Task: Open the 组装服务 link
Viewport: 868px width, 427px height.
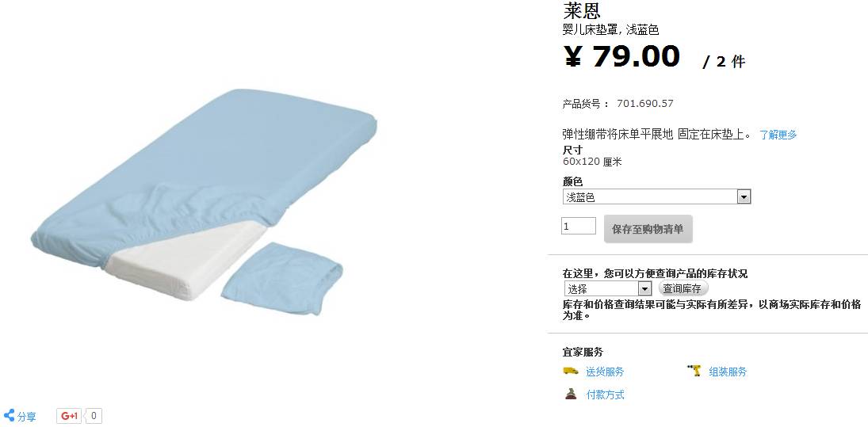Action: pos(728,372)
